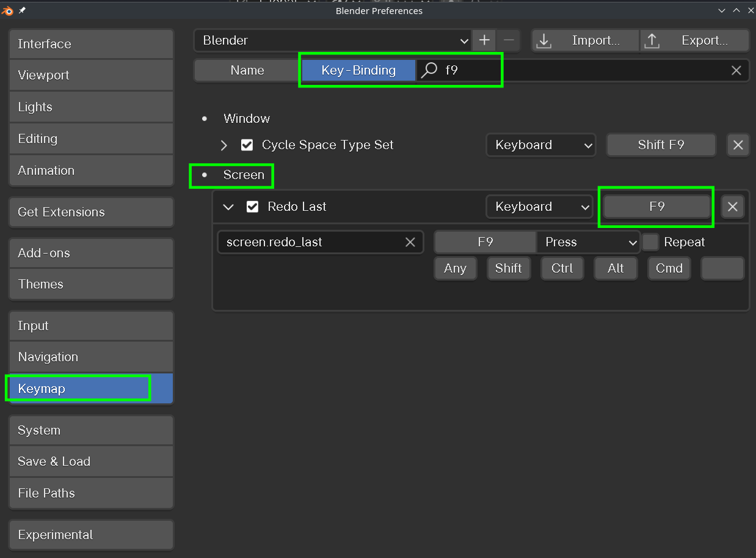Open the System preferences tab
Viewport: 756px width, 558px height.
[91, 430]
